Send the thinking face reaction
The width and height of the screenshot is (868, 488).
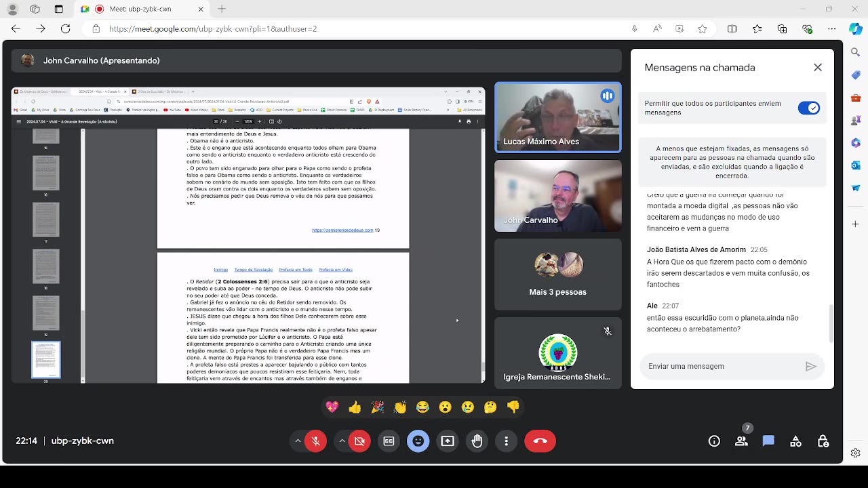[x=490, y=407]
